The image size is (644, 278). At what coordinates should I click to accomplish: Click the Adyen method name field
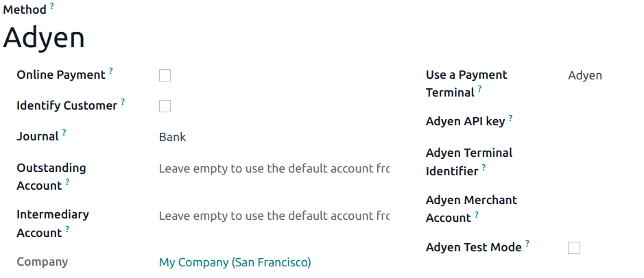44,38
